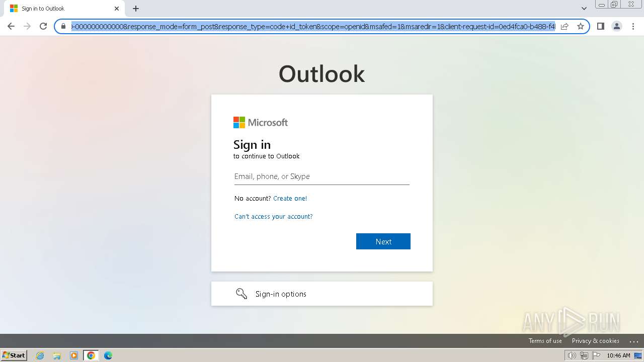Minimize the Chrome window
This screenshot has width=644, height=362.
(601, 5)
